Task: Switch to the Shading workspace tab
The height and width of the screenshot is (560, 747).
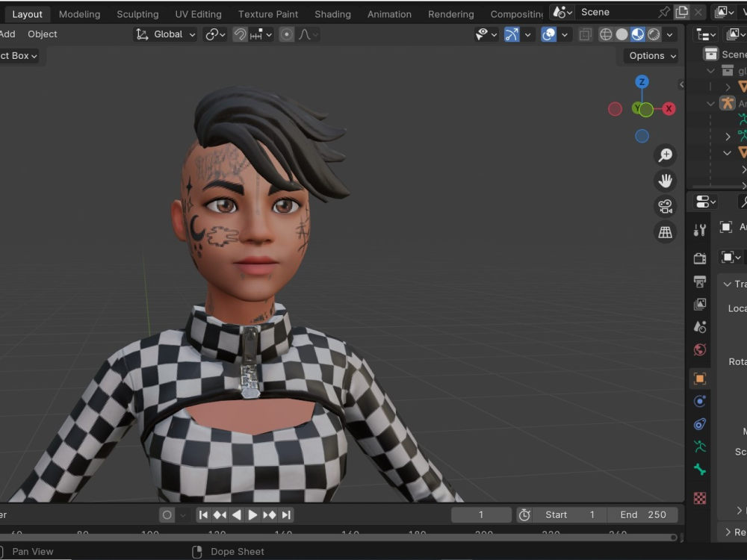Action: (332, 13)
